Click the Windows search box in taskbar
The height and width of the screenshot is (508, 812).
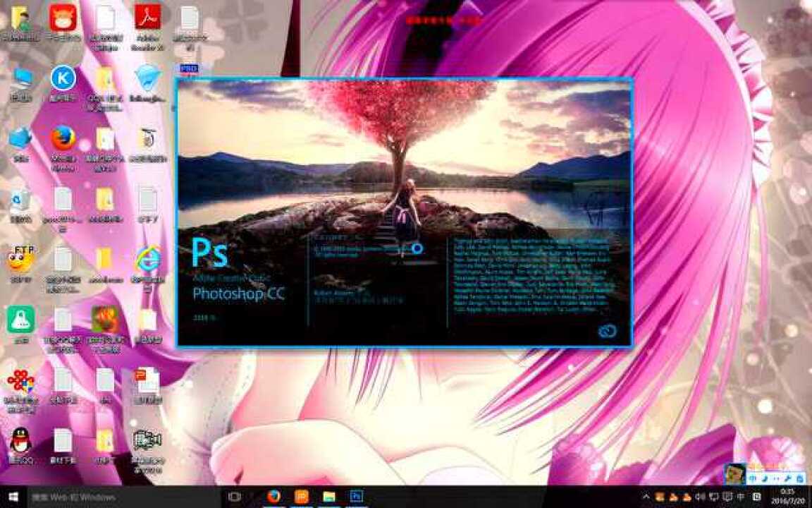[x=120, y=497]
